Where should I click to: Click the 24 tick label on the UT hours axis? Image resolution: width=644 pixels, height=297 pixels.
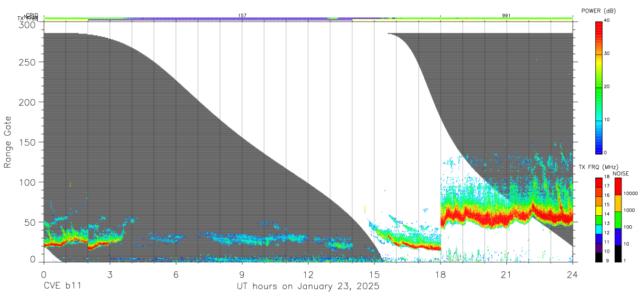click(x=573, y=274)
